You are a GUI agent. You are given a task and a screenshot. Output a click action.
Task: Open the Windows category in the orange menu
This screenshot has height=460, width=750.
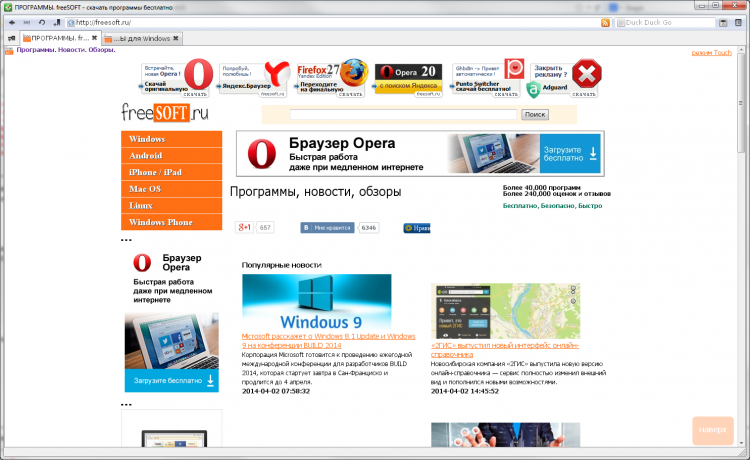point(172,139)
